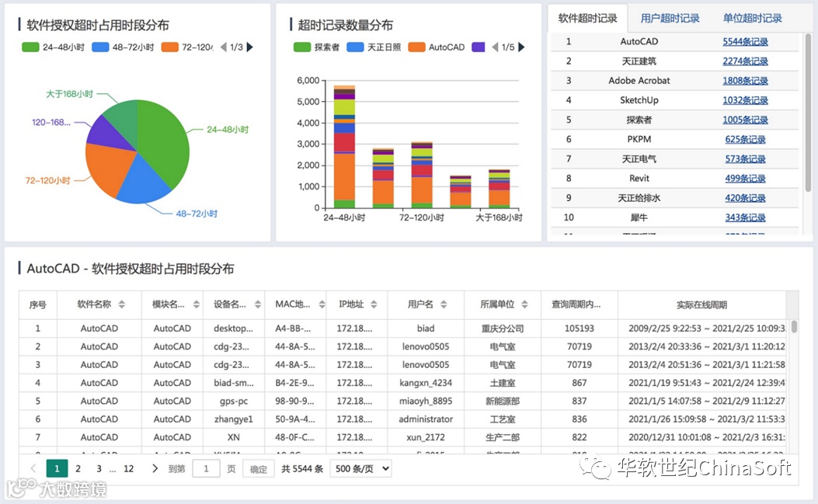Sort table by MAC地址 column arrows

point(322,304)
